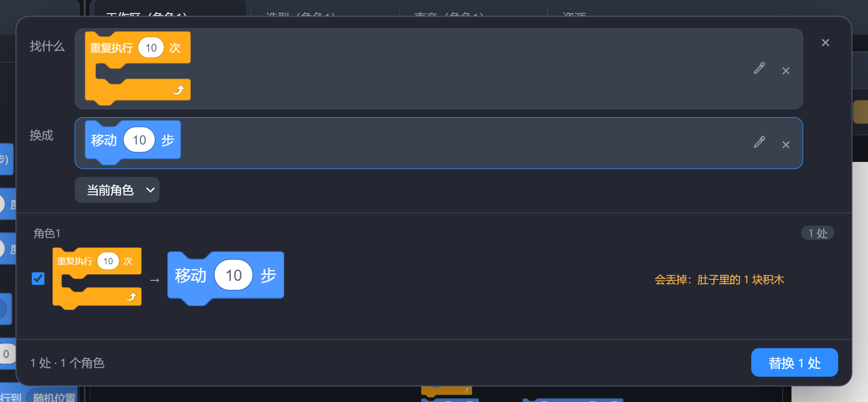Click the 换成 label
The image size is (868, 402).
coord(41,135)
